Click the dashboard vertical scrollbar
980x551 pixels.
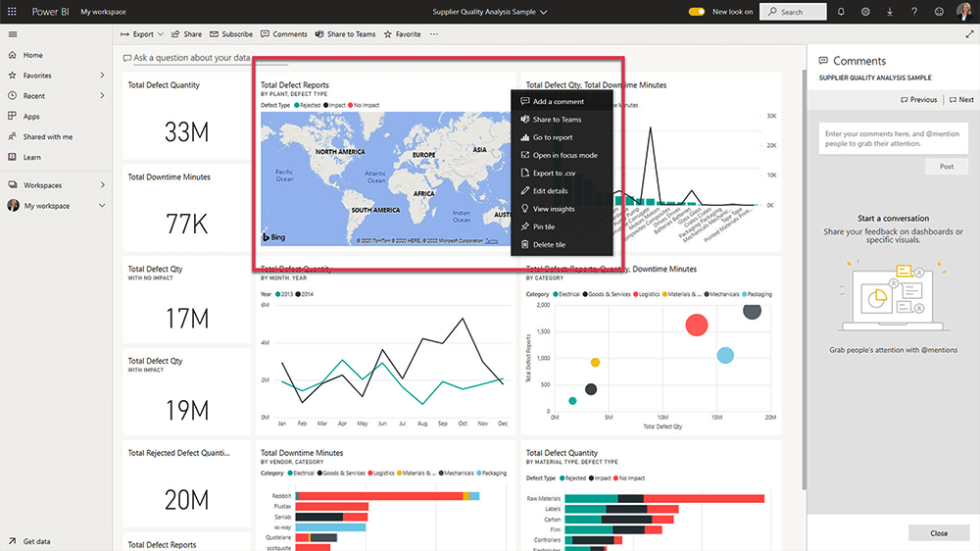click(804, 294)
